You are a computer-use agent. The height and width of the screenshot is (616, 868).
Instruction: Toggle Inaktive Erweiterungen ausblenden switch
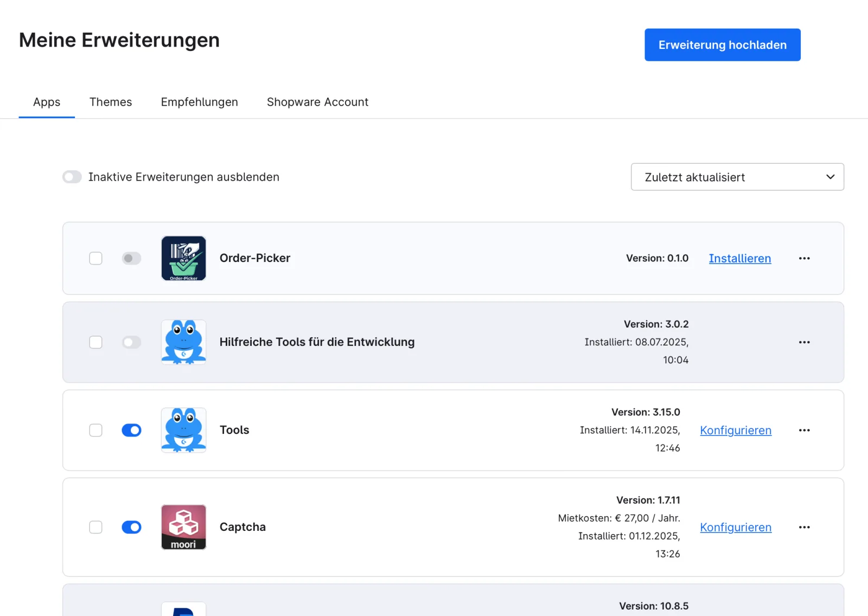pos(72,177)
